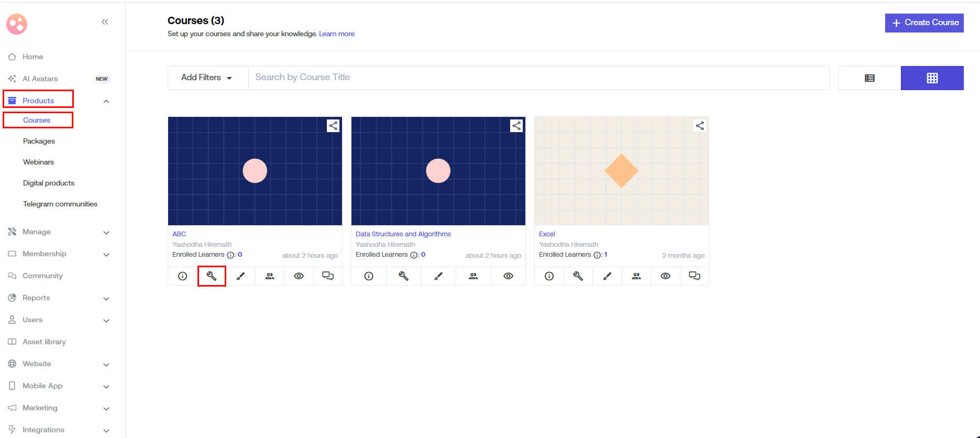Open the Add Filters dropdown
Viewport: 980px width, 438px height.
pos(207,78)
